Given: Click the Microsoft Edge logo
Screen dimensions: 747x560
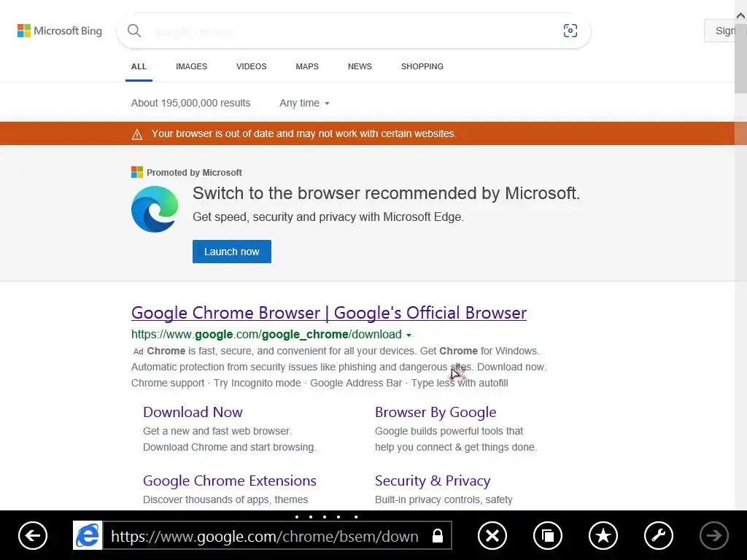Looking at the screenshot, I should coord(155,209).
